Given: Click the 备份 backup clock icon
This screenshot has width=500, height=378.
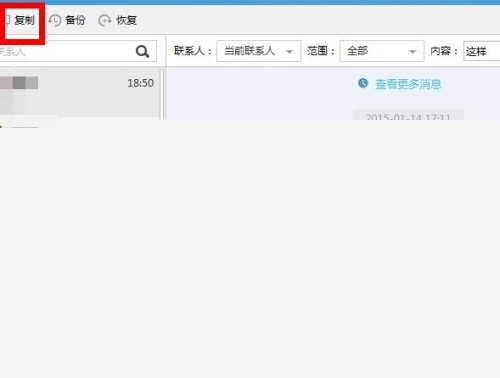Looking at the screenshot, I should coord(55,21).
